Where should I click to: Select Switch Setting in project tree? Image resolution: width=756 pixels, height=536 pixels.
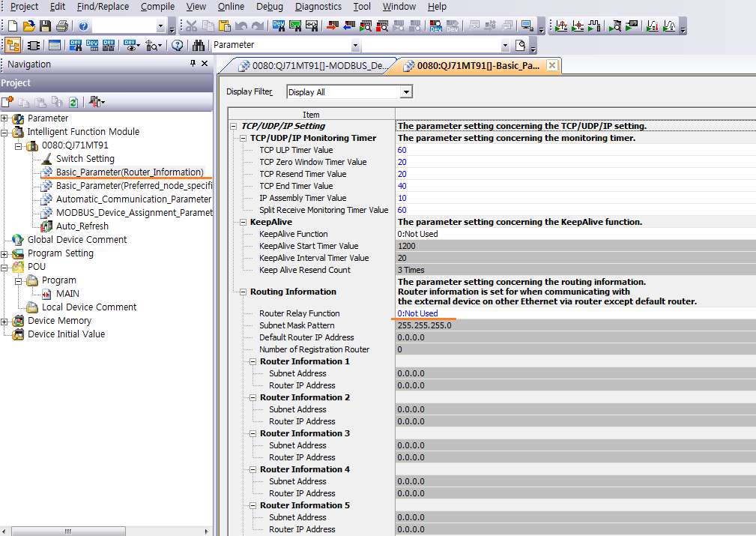85,159
